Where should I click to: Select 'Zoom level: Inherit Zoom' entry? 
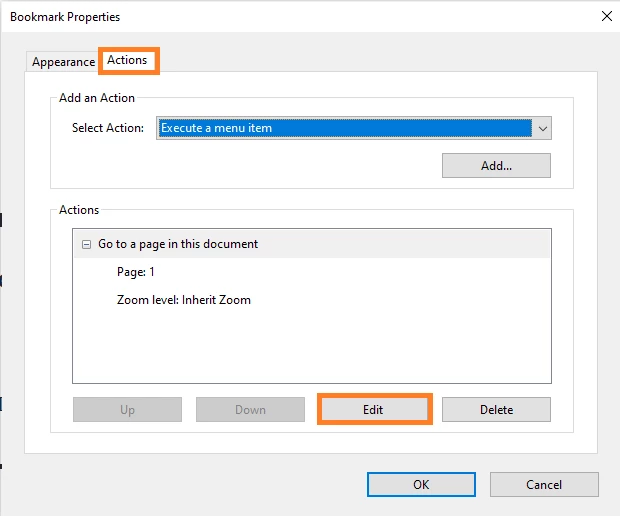coord(183,300)
